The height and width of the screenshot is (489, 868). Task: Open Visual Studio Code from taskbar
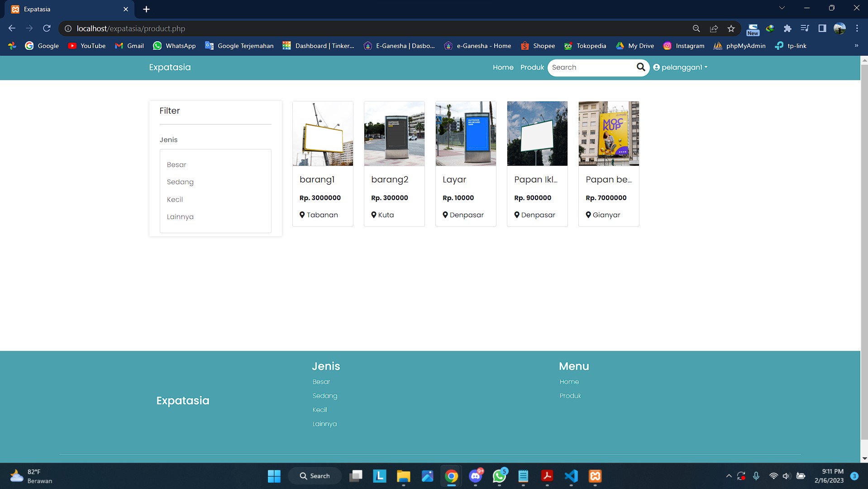tap(571, 476)
